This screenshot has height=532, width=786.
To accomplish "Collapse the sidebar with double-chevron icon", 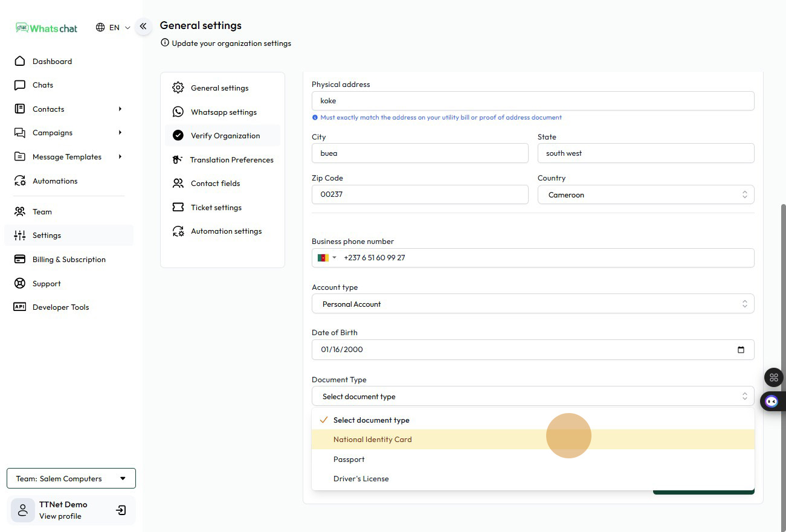I will (143, 27).
